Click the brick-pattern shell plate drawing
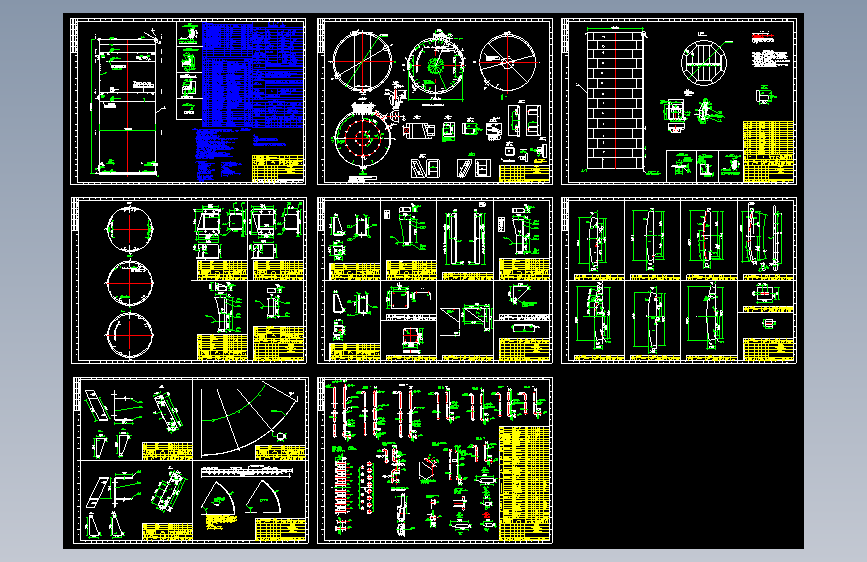The image size is (867, 562). [x=615, y=100]
